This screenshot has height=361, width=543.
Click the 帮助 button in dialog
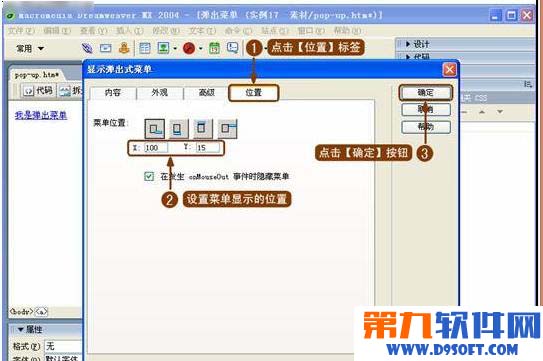click(426, 127)
